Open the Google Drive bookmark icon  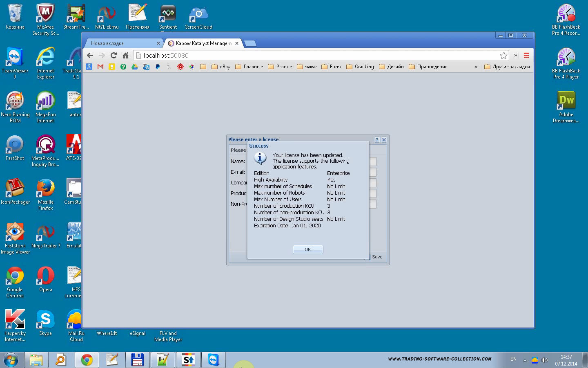click(134, 67)
